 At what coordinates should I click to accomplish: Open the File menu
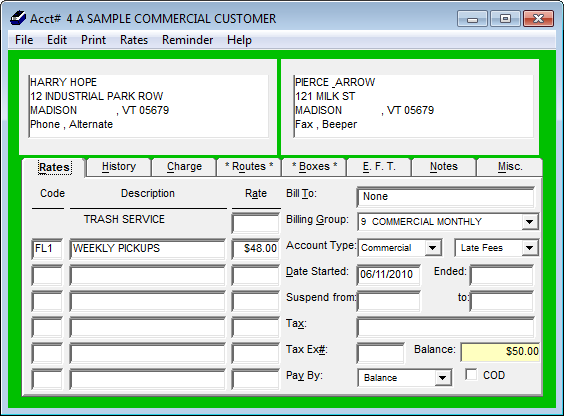click(x=24, y=40)
